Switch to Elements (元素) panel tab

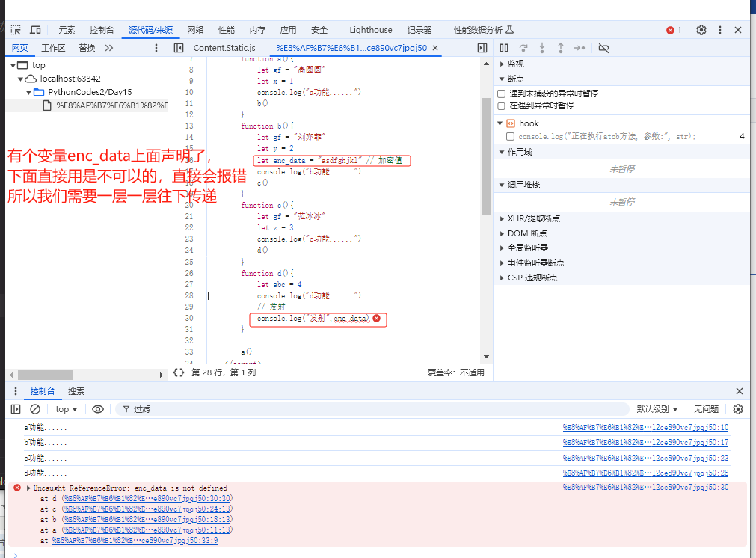point(67,30)
